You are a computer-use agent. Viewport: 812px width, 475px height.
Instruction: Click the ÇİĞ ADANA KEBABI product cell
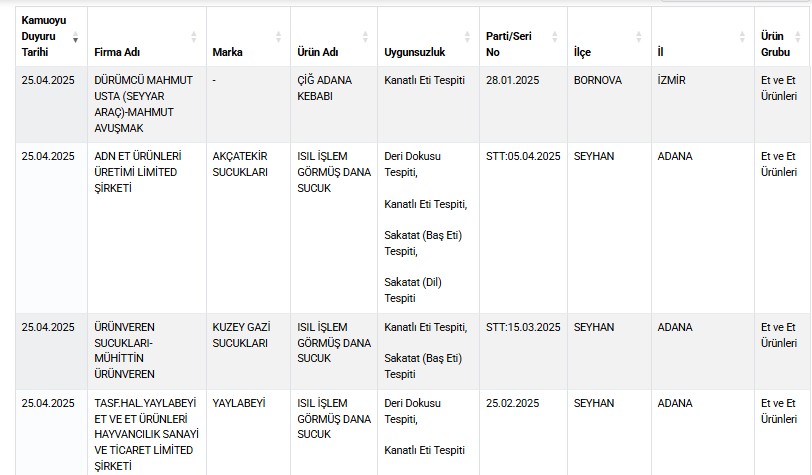334,104
